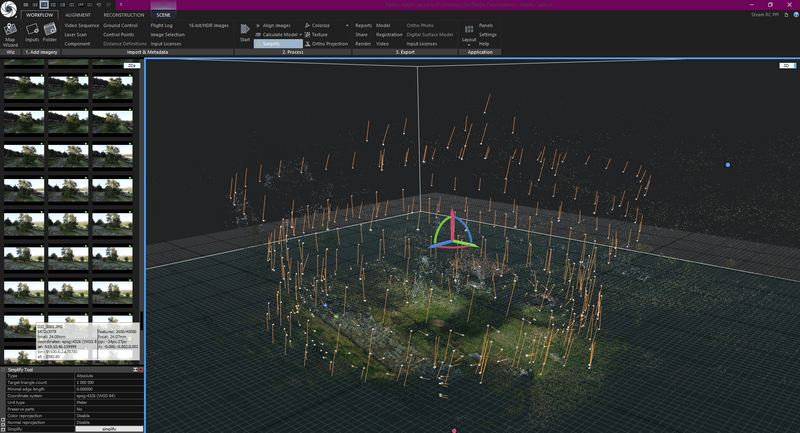Click Render in the Export group

pyautogui.click(x=363, y=44)
